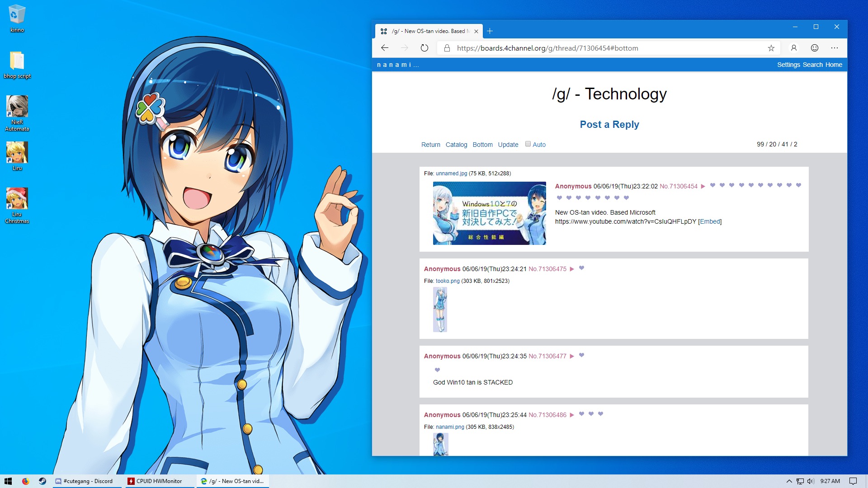The width and height of the screenshot is (868, 488).
Task: Launch the NieR Automata desktop shortcut
Action: pos(17,113)
